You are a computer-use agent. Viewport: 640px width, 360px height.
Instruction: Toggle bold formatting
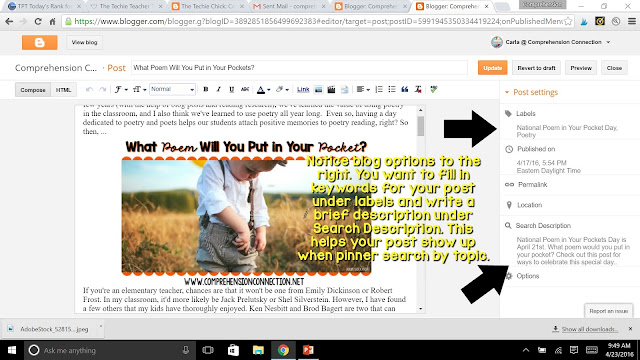206,89
